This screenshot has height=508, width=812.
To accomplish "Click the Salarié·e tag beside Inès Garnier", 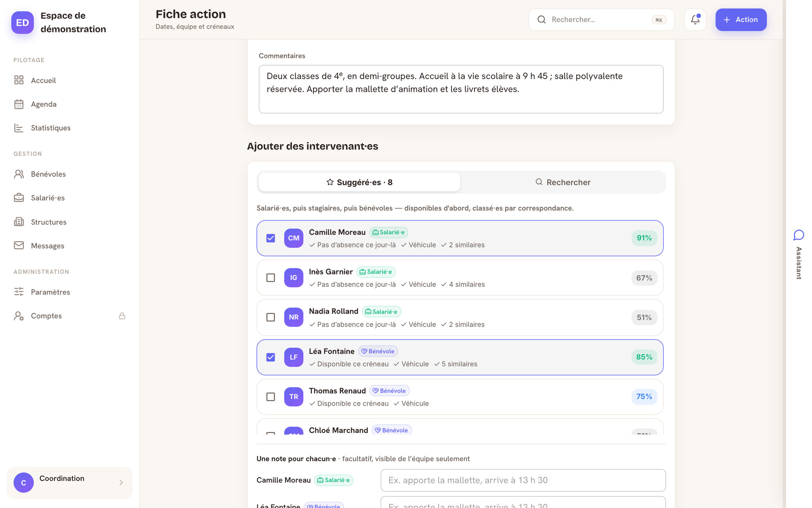I will [376, 272].
